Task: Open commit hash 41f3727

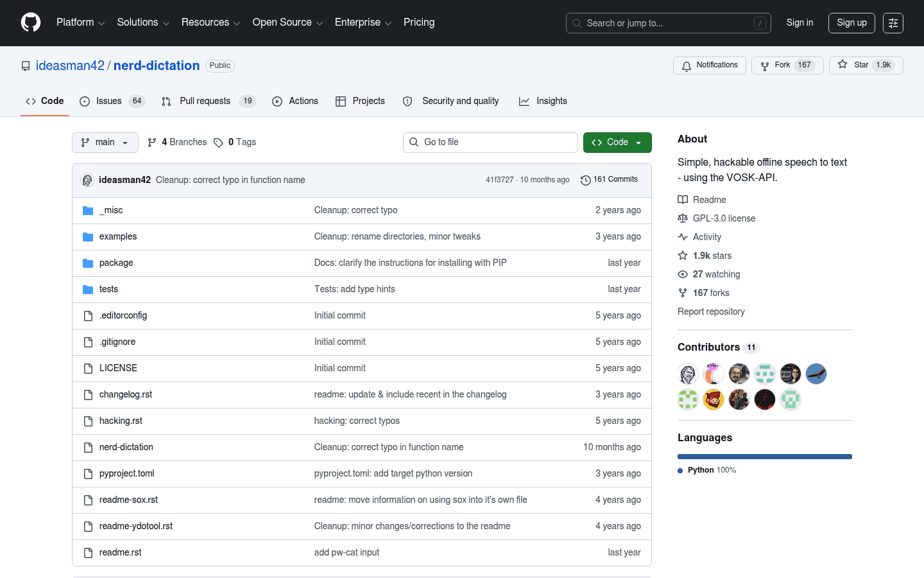Action: coord(499,180)
